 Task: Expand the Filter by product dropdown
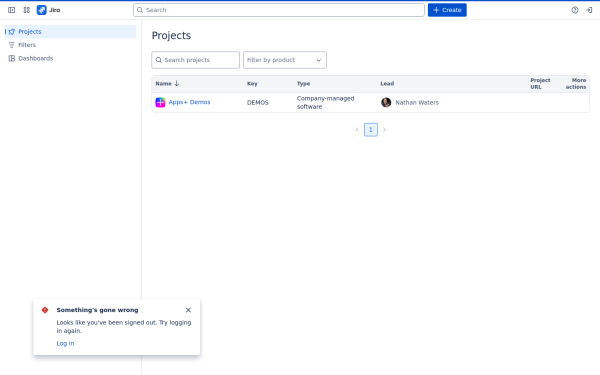click(x=285, y=60)
